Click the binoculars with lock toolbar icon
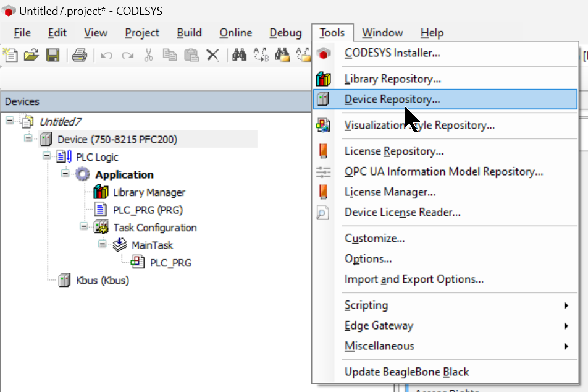 click(x=282, y=55)
